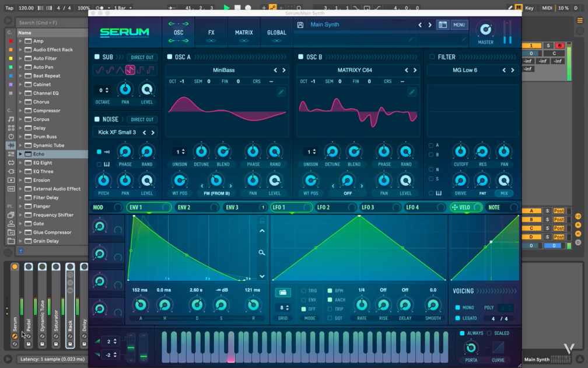588x368 pixels.
Task: Expand the Echo device in browser
Action: point(20,154)
